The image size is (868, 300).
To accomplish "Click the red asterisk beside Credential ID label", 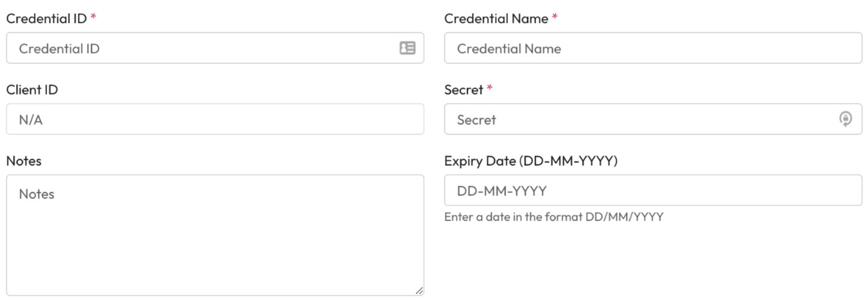I will (93, 17).
